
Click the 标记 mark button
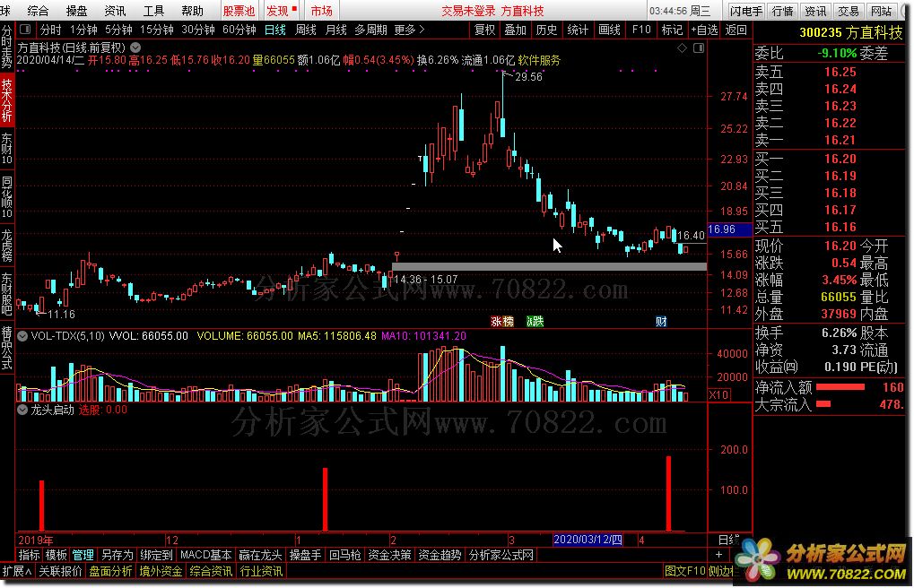point(672,30)
